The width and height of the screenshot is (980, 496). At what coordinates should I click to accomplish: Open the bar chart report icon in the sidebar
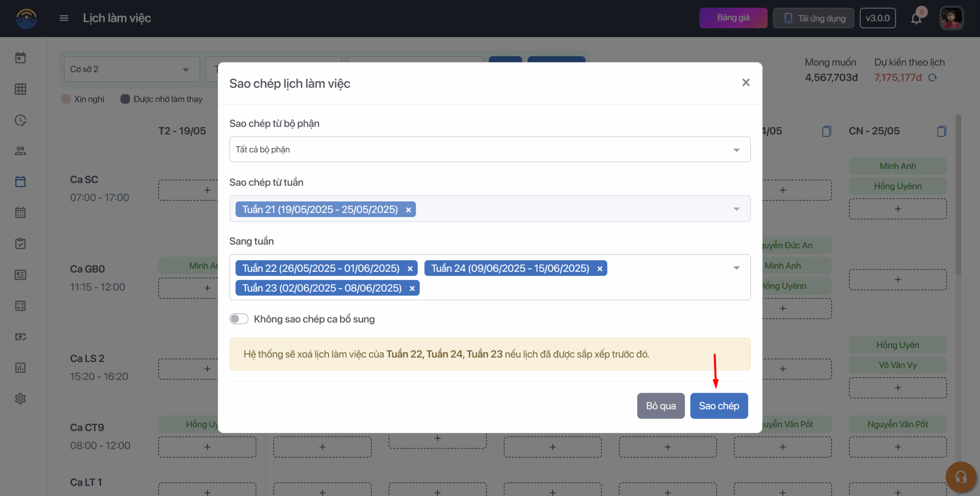pos(20,368)
